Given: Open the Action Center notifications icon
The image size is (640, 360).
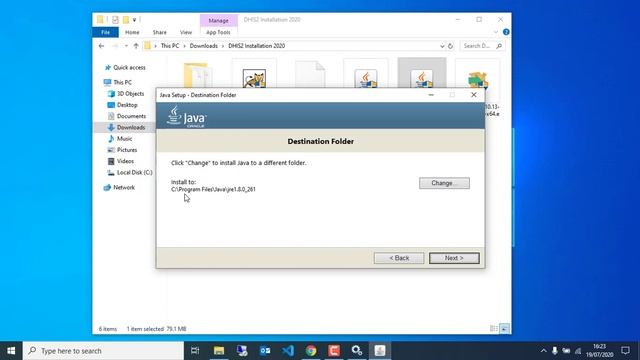Looking at the screenshot, I should (625, 351).
